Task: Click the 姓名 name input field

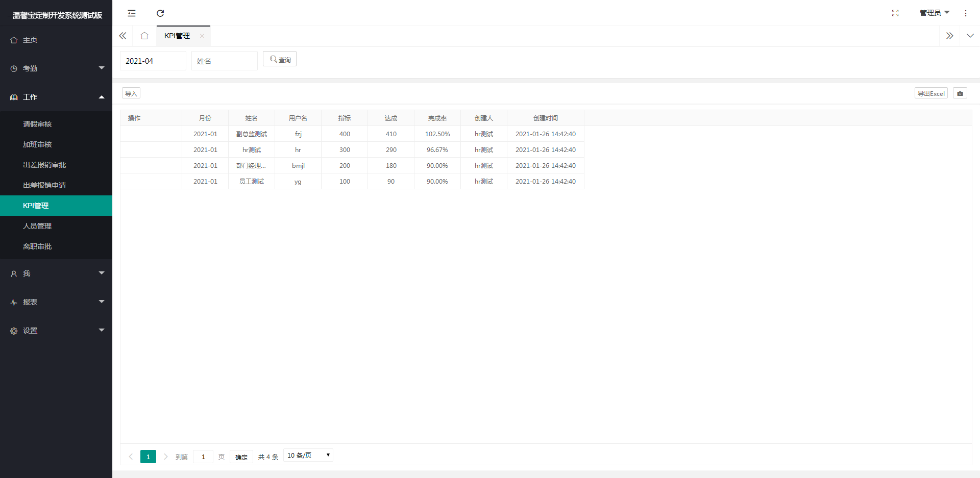Action: (x=224, y=61)
